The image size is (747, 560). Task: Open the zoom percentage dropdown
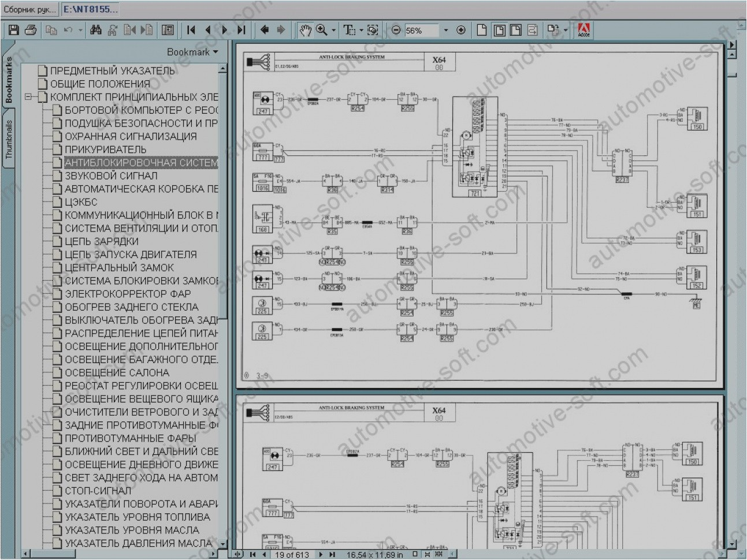pos(447,30)
